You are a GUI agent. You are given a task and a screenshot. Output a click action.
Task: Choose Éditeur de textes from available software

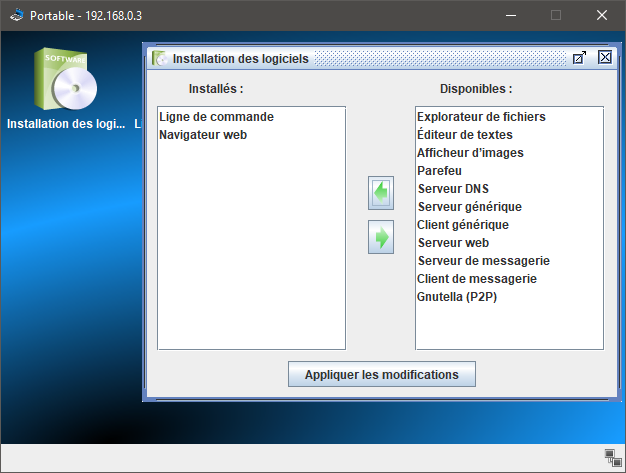point(465,135)
